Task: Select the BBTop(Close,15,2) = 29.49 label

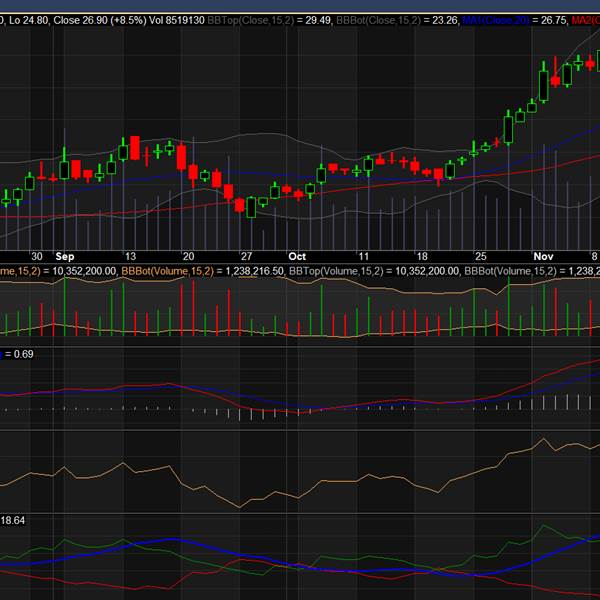Action: 269,20
